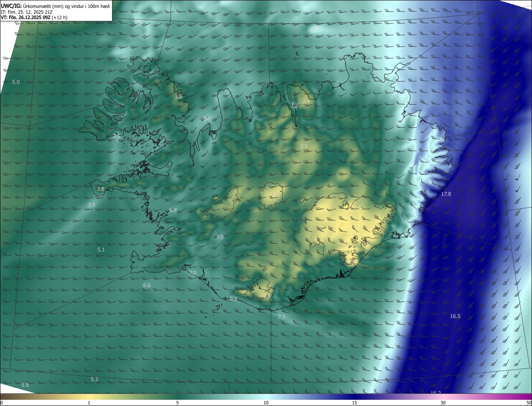532x406 pixels.
Task: Click the 30 tick on the color scale
Action: (443, 403)
